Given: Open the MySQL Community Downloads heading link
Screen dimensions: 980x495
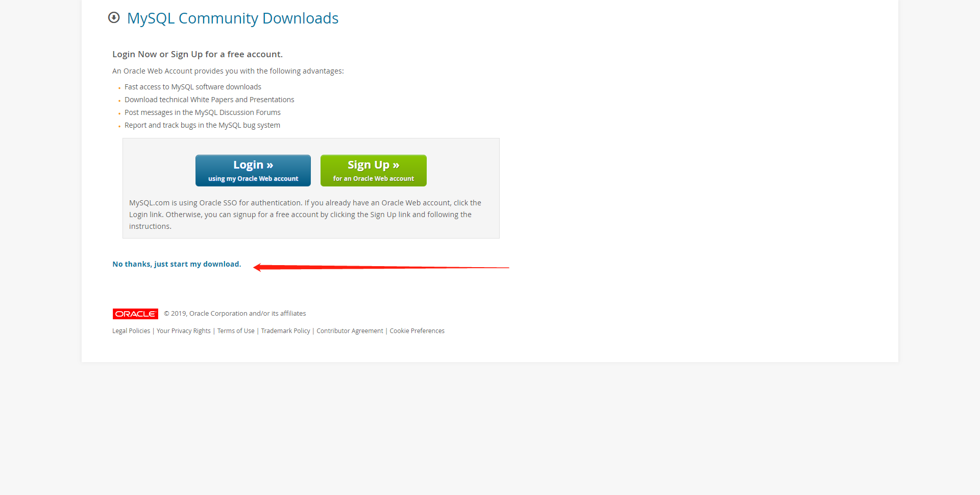Looking at the screenshot, I should (233, 18).
